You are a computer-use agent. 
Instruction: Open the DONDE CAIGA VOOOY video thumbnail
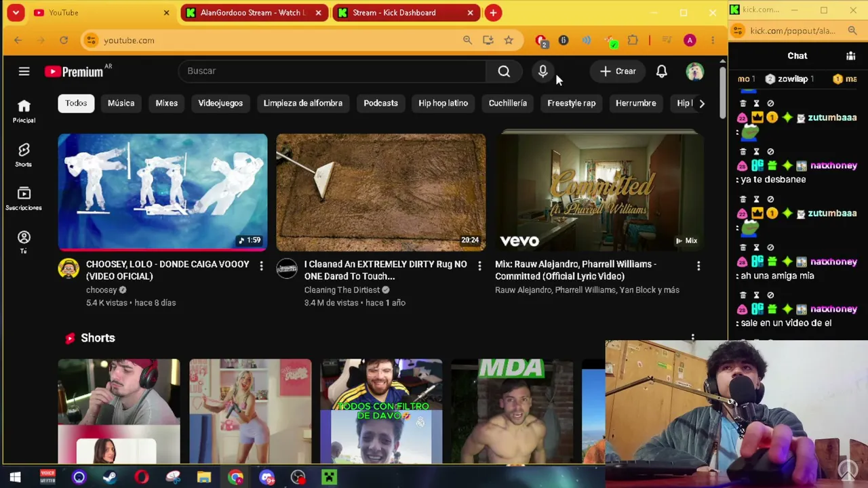coord(163,192)
